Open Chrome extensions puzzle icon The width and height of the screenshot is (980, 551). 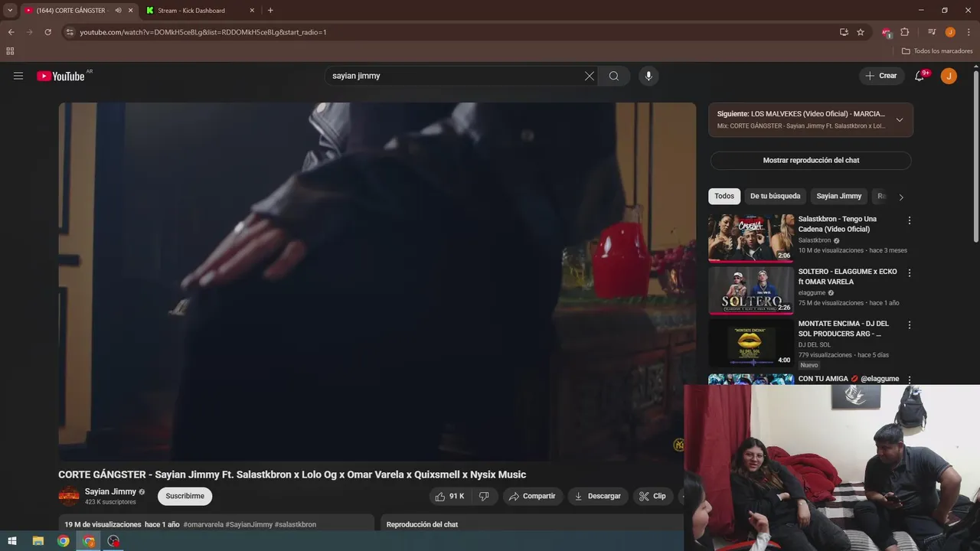point(905,32)
